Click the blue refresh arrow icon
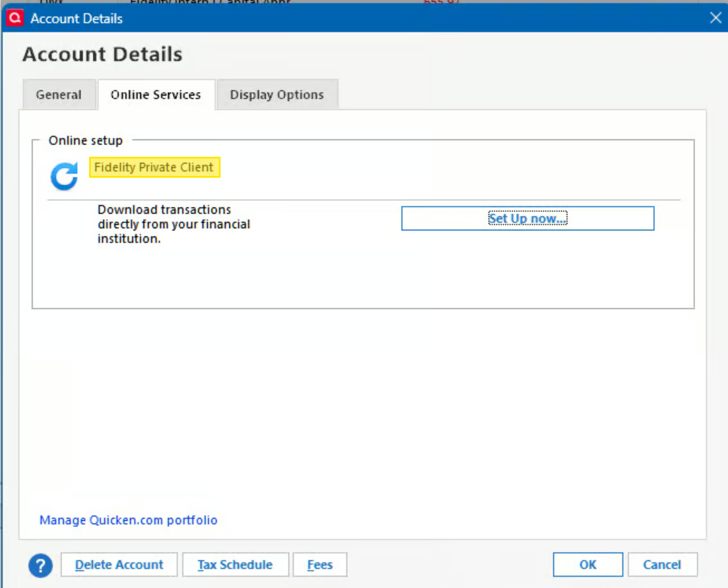 click(64, 176)
